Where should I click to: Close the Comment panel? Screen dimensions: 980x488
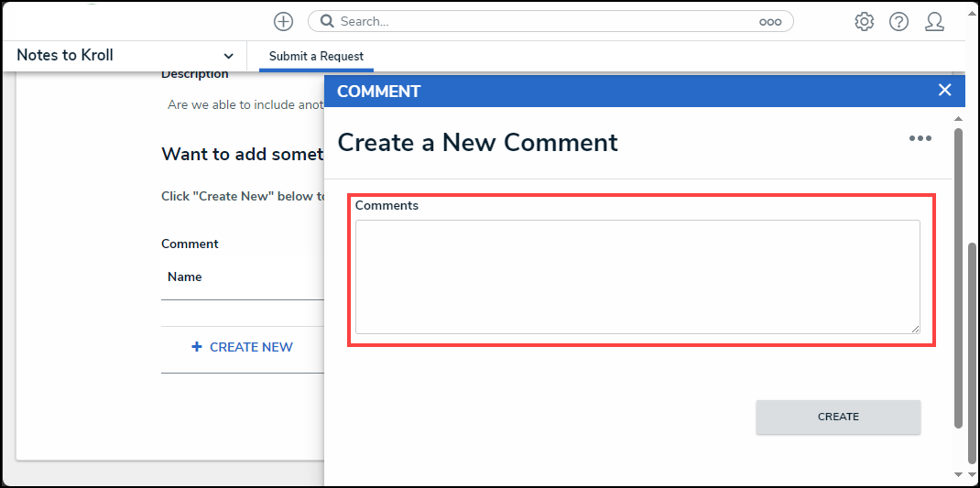point(944,90)
